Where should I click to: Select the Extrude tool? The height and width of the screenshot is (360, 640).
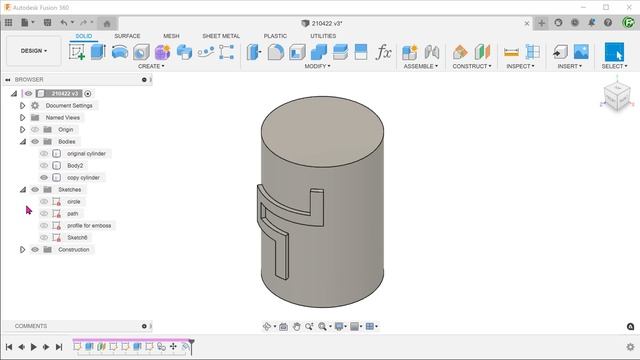pyautogui.click(x=98, y=52)
